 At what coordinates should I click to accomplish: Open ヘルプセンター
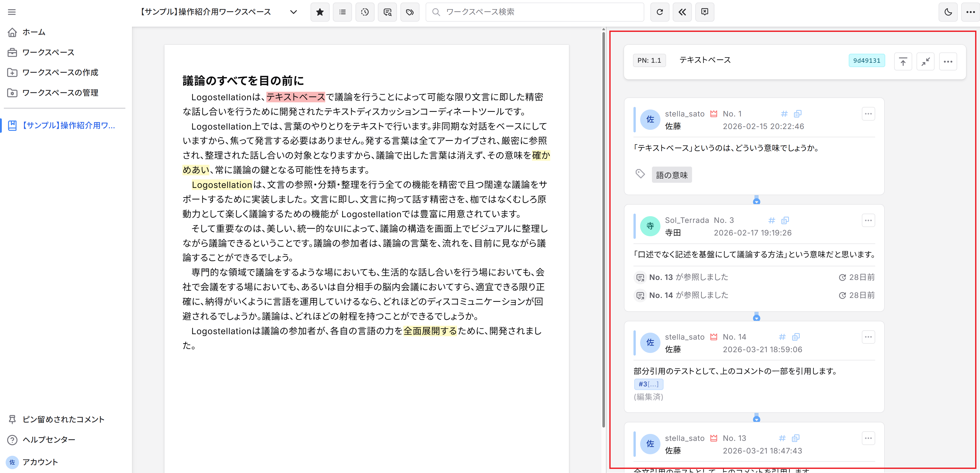coord(41,440)
